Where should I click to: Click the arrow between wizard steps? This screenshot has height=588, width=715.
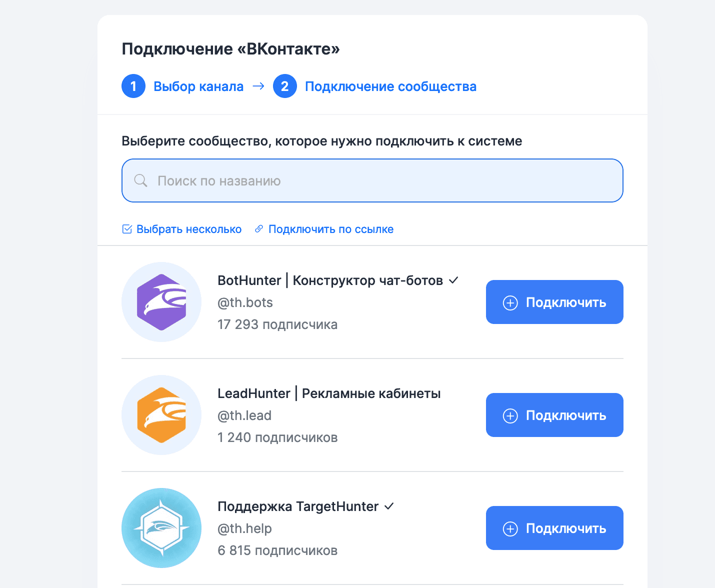pyautogui.click(x=258, y=86)
